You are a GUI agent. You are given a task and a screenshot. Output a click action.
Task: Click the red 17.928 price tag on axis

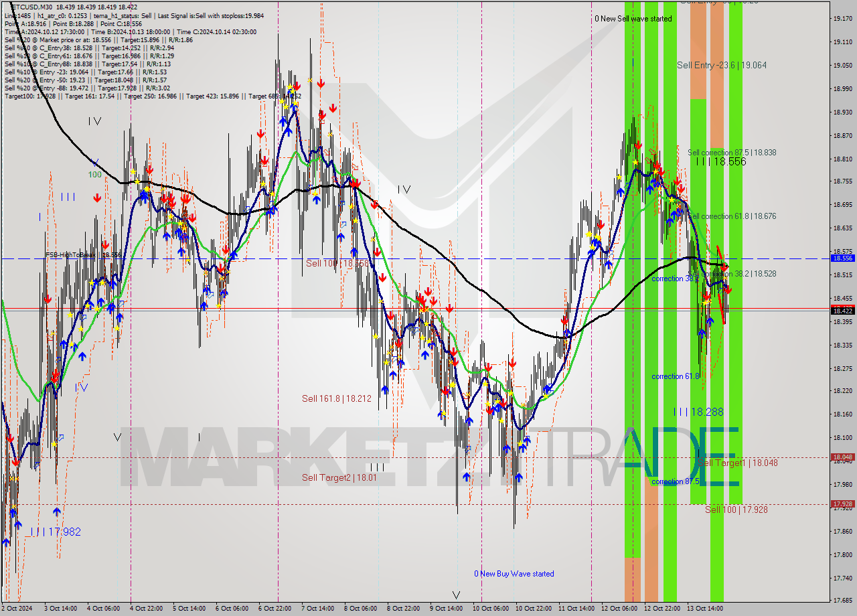tap(842, 504)
